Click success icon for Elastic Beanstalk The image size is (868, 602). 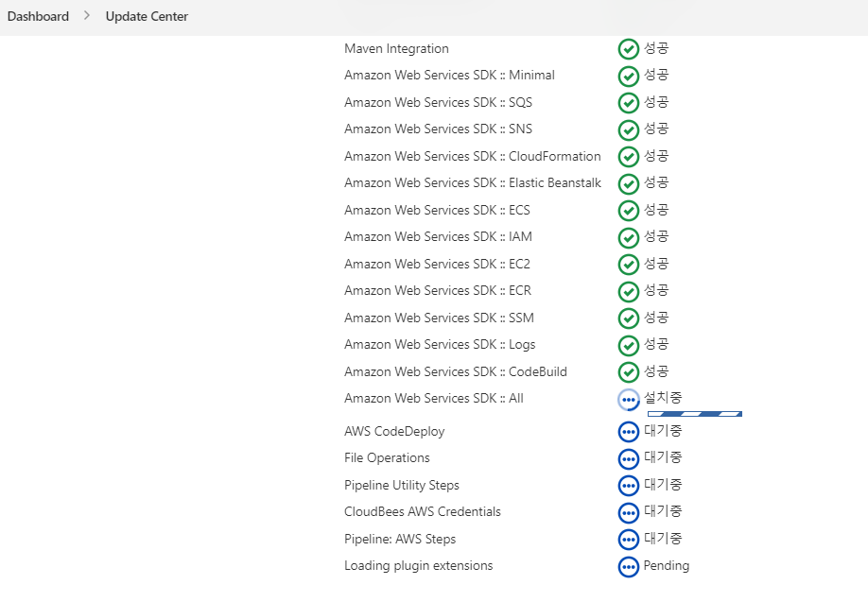(x=628, y=183)
